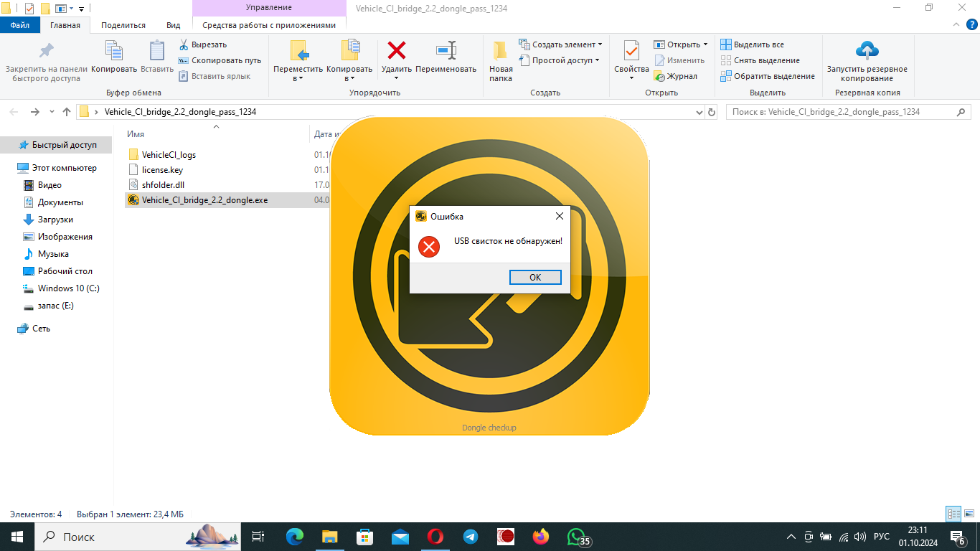Open the View (Вид) ribbon tab
The image size is (980, 551).
click(x=173, y=25)
